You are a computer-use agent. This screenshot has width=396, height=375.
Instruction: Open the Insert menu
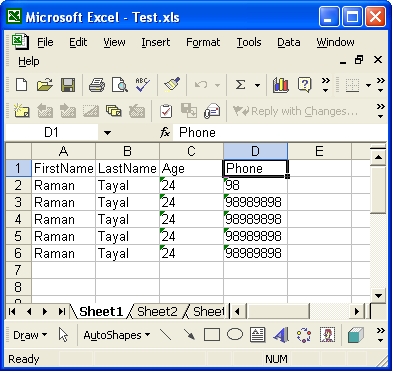tap(155, 42)
